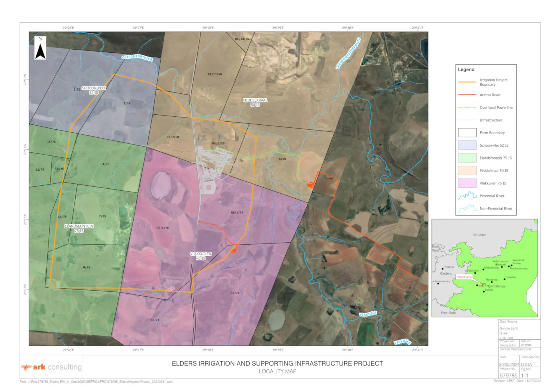Click the Gauteng label in inset map
The height and width of the screenshot is (392, 554).
click(446, 273)
